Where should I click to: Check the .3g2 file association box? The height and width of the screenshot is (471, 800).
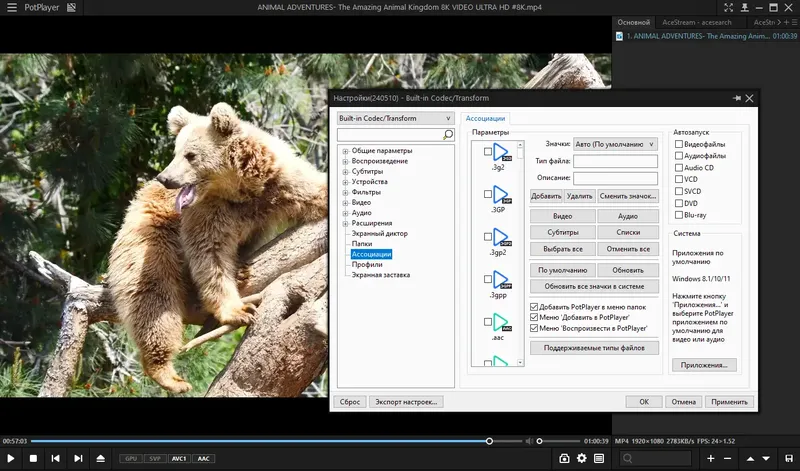(x=488, y=152)
